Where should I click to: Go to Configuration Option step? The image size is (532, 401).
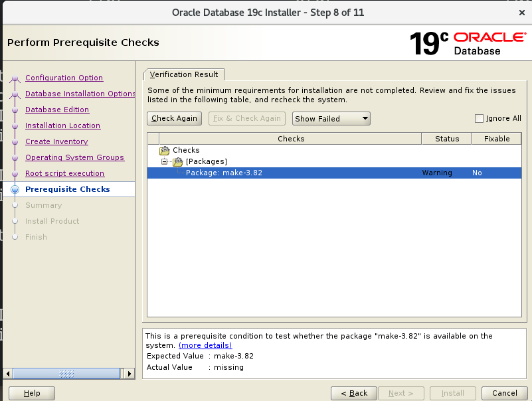[64, 78]
